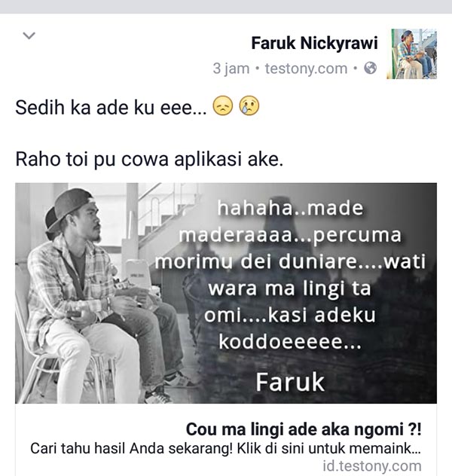Click Faruk Nickyrawi's profile picture thumbnail

click(411, 53)
